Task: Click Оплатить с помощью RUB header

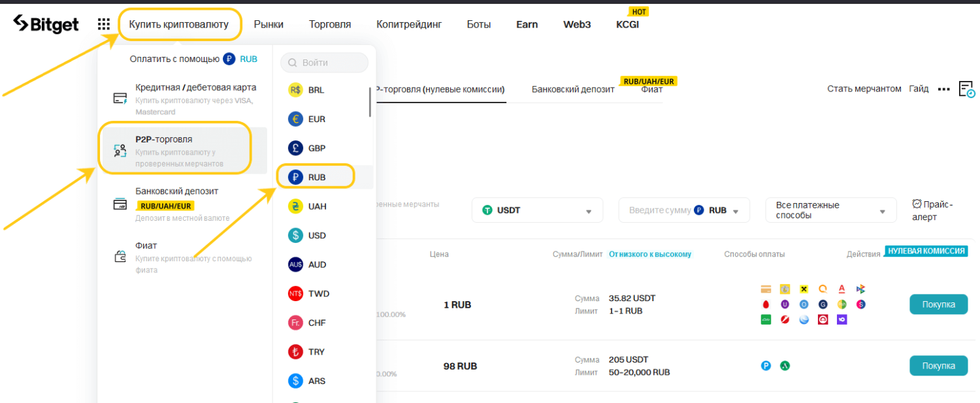Action: [x=193, y=59]
